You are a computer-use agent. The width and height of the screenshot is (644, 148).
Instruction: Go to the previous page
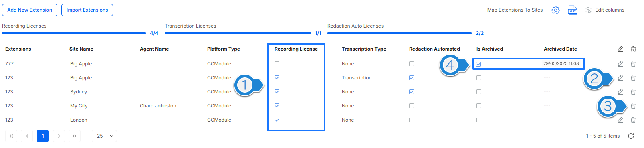(27, 136)
